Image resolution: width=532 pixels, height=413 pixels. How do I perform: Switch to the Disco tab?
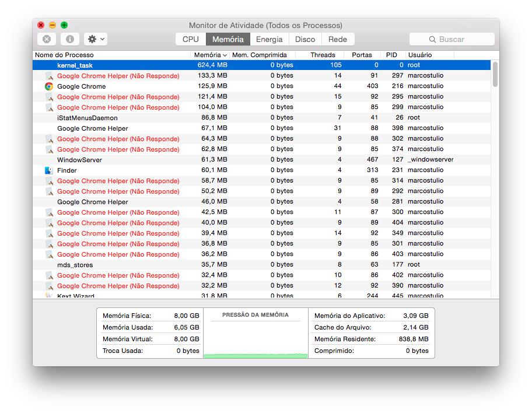click(x=305, y=39)
